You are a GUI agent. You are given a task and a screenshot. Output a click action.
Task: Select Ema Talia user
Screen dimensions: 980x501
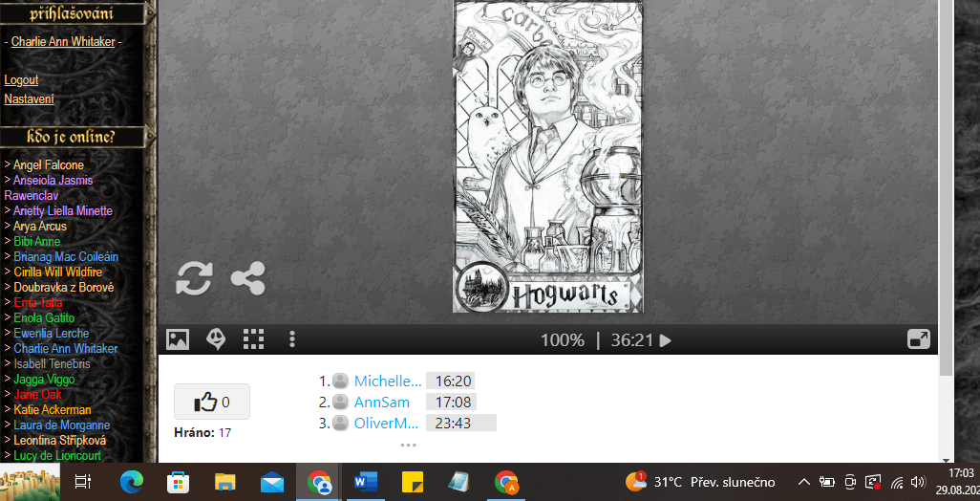(37, 303)
